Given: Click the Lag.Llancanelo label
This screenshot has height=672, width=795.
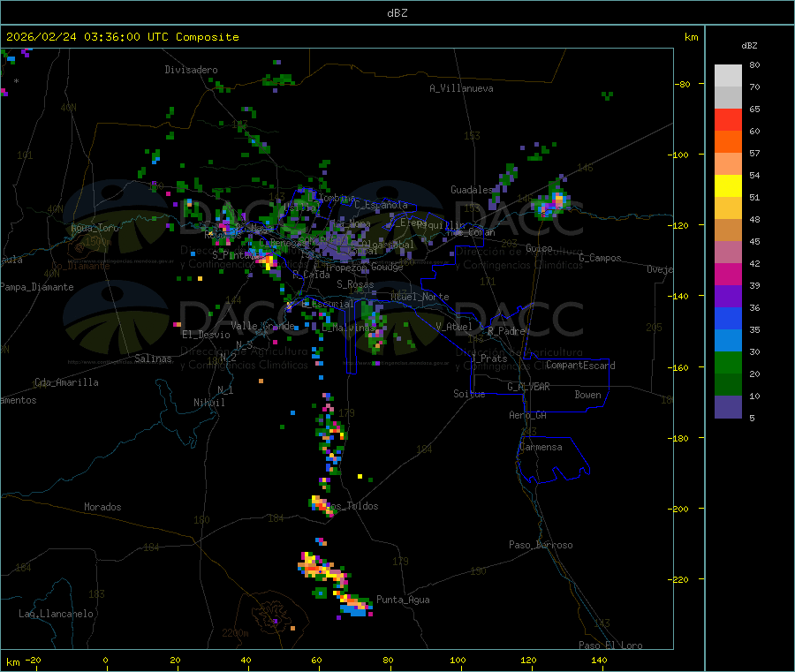Looking at the screenshot, I should pos(56,614).
